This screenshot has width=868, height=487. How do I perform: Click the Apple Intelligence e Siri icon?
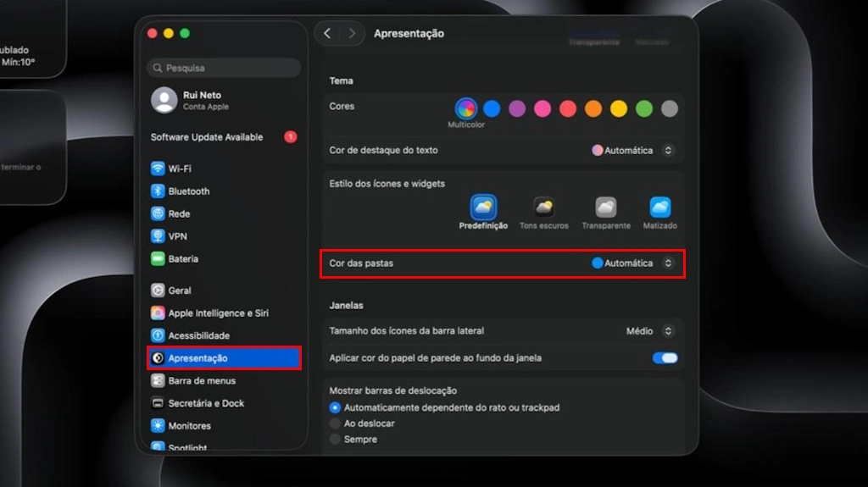coord(158,313)
